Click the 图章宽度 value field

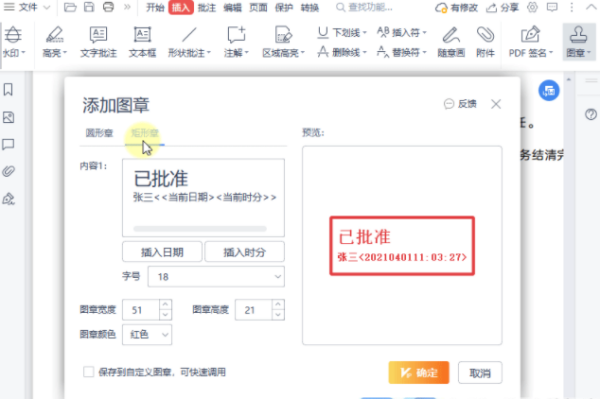pos(140,309)
